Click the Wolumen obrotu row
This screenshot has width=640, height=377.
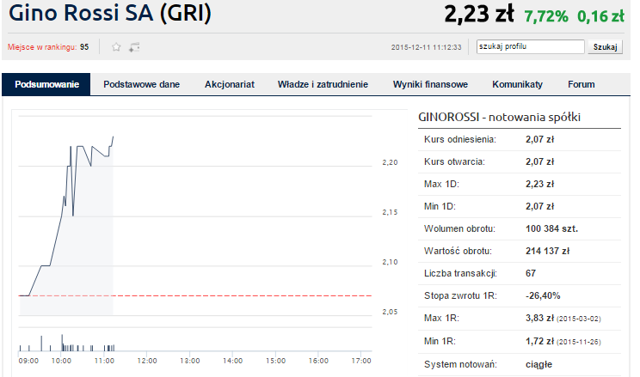[x=519, y=228]
